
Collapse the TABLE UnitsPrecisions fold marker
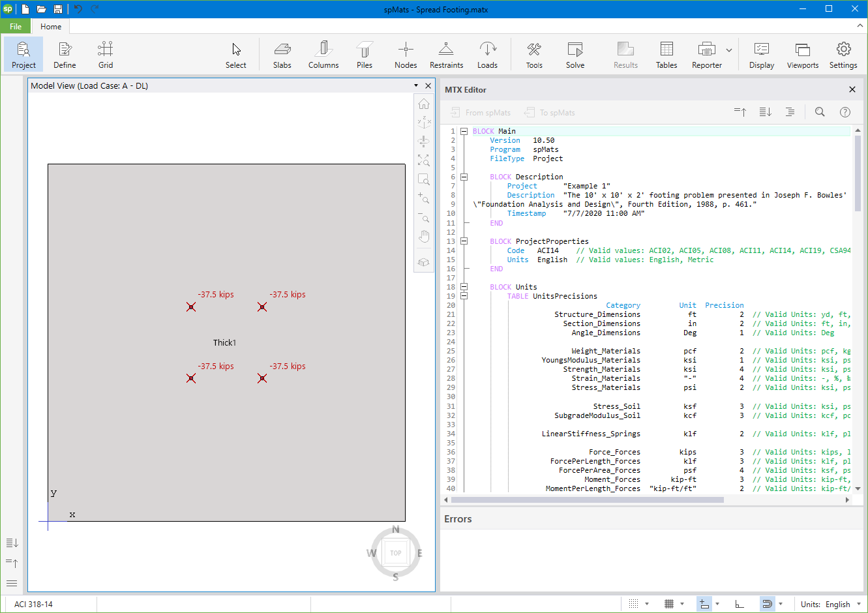464,296
